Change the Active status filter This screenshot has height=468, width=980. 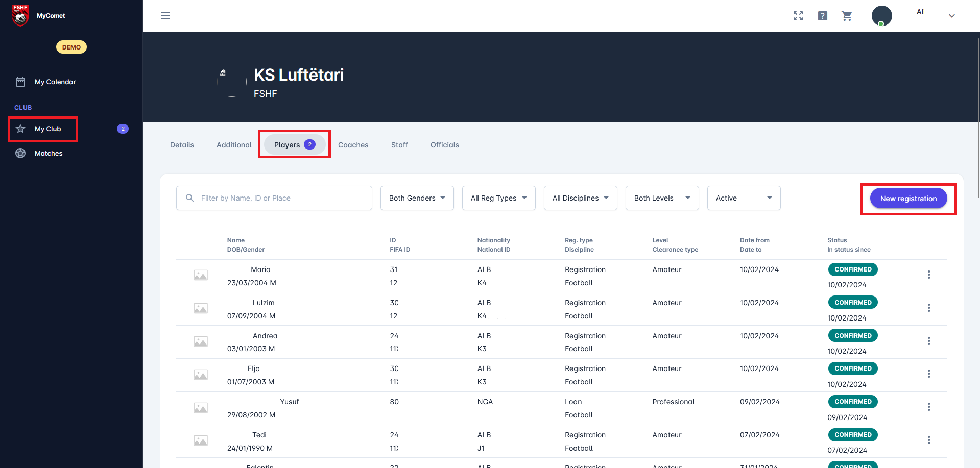coord(744,198)
